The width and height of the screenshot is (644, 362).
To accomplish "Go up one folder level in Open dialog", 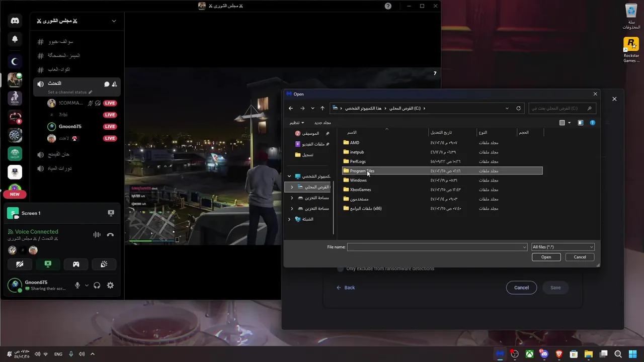I will 323,108.
